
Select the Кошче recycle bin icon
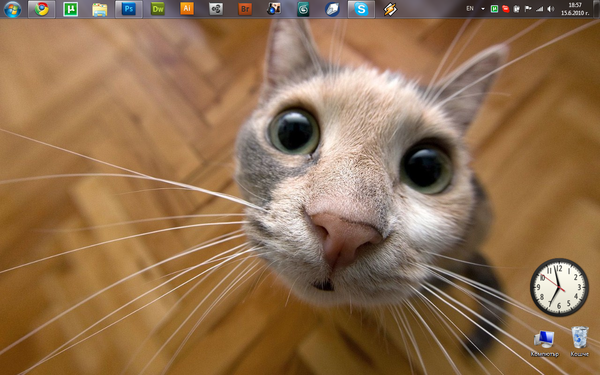[x=579, y=341]
